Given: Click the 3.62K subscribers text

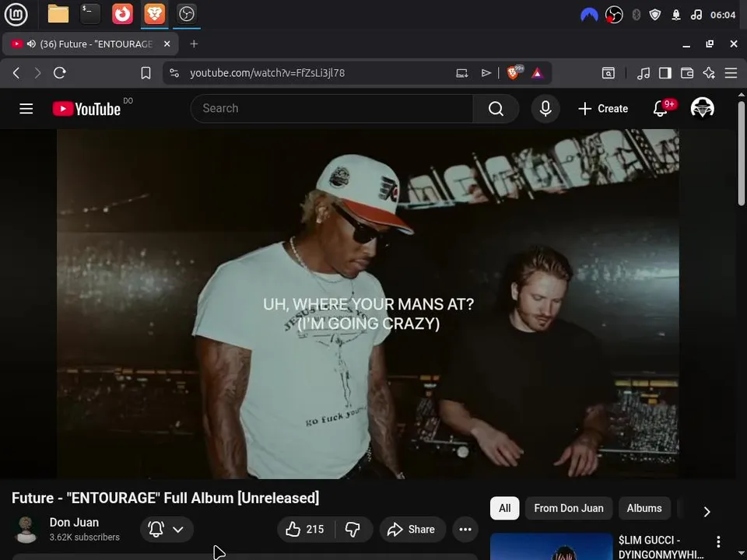Looking at the screenshot, I should [x=84, y=537].
